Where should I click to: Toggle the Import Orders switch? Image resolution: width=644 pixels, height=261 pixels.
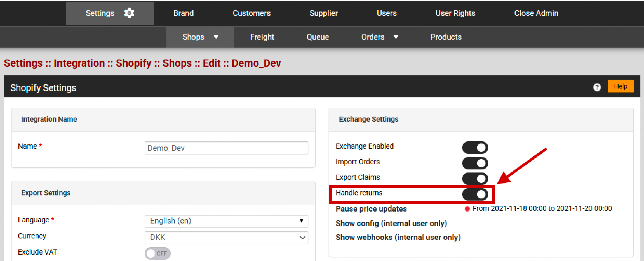pyautogui.click(x=475, y=163)
